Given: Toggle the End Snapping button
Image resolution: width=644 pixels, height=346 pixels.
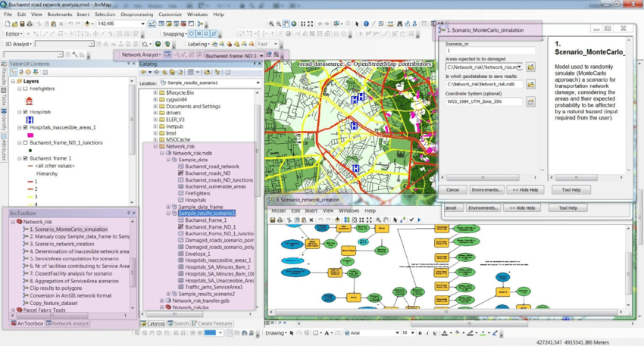Looking at the screenshot, I should 199,33.
